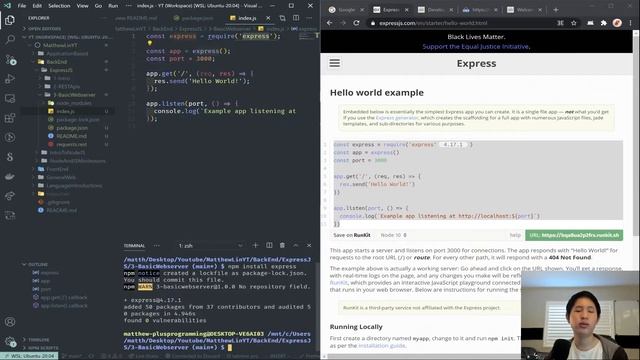
Task: Select the Terminal panel tab
Action: click(x=134, y=246)
